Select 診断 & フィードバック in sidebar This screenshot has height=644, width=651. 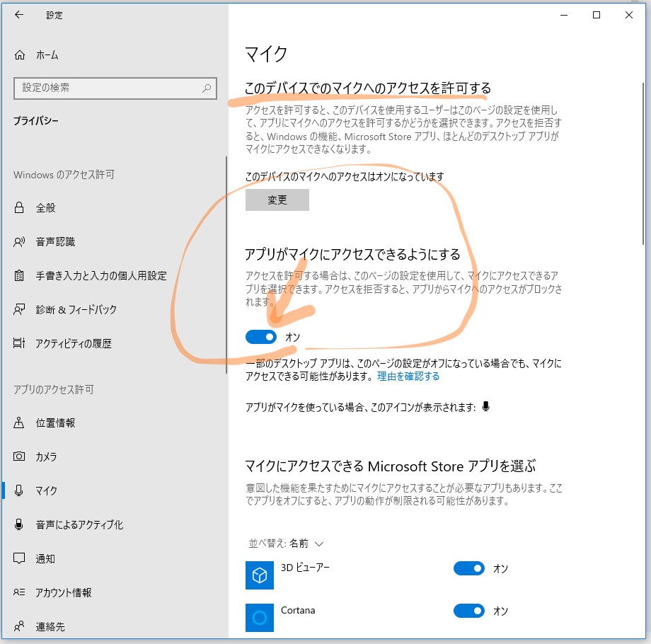115,309
